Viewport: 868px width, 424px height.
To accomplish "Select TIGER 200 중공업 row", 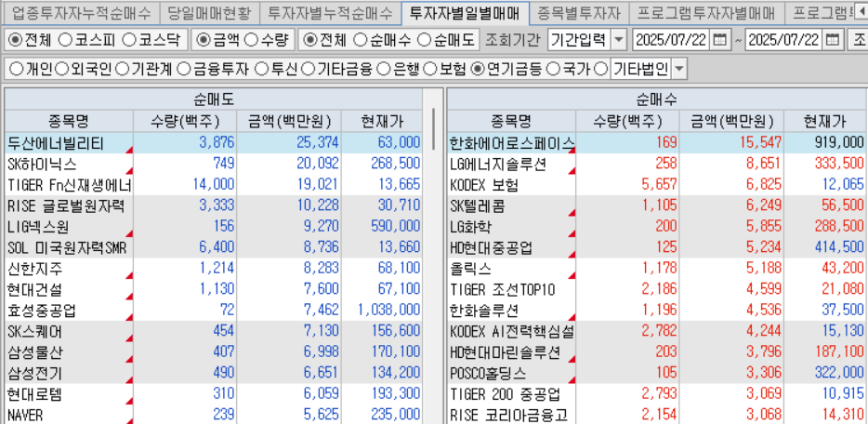I will (x=656, y=394).
